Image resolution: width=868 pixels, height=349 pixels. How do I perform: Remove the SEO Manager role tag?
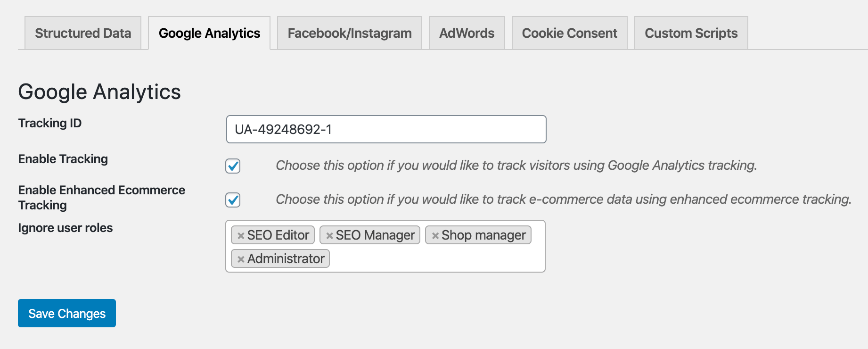(x=329, y=236)
